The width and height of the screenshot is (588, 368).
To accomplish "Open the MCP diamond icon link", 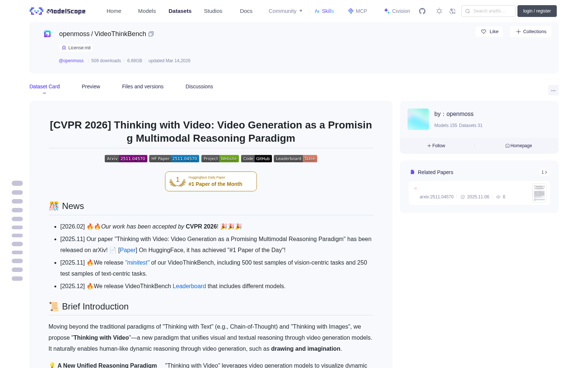I will [358, 11].
